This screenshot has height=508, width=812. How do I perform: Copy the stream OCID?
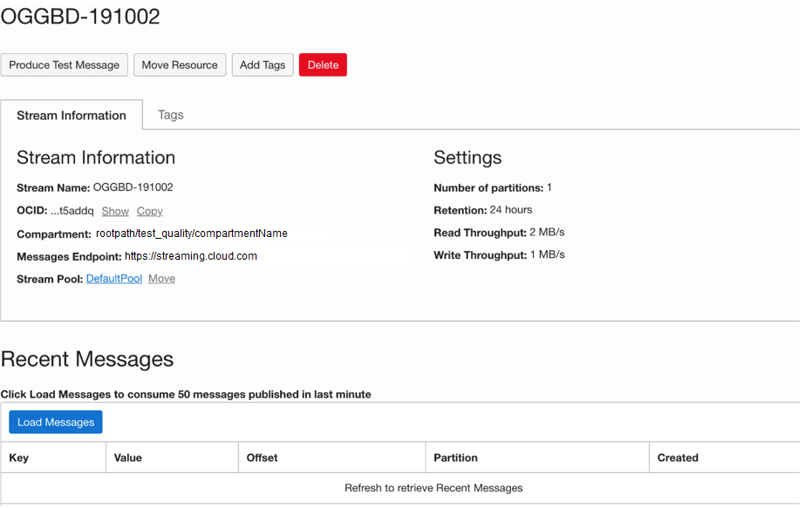click(x=150, y=212)
